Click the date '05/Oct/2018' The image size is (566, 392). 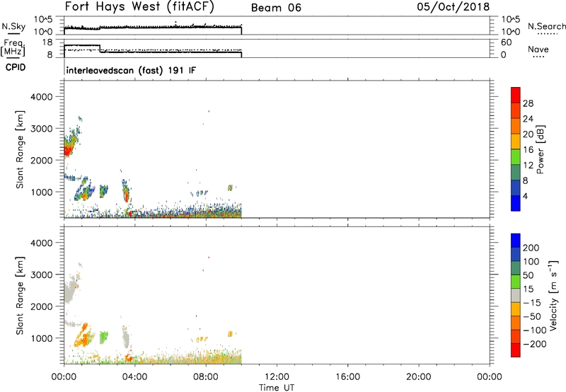[454, 7]
